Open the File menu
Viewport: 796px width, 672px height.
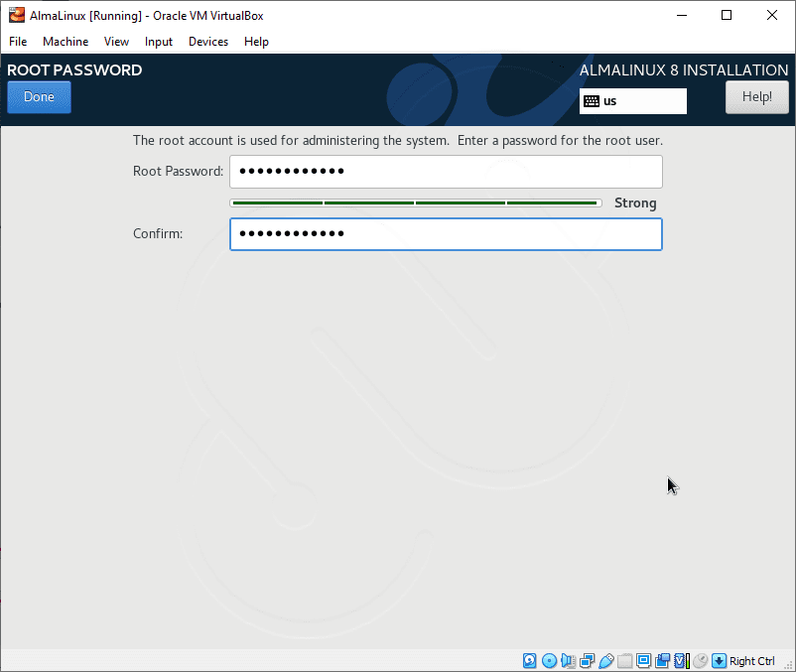(18, 42)
